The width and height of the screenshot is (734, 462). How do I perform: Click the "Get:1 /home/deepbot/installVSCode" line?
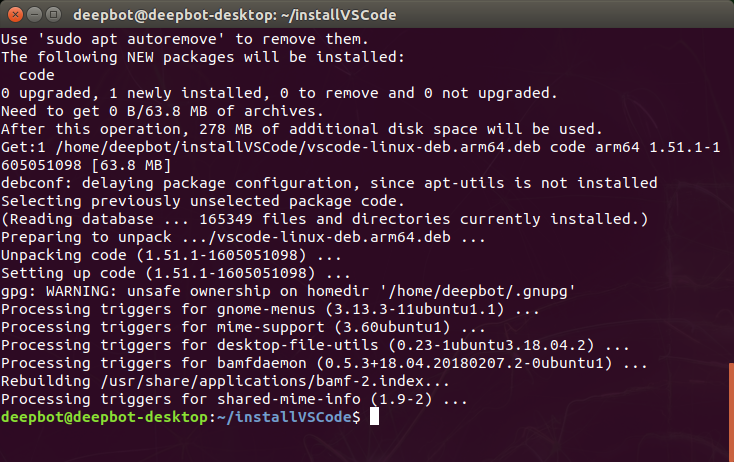pos(360,147)
